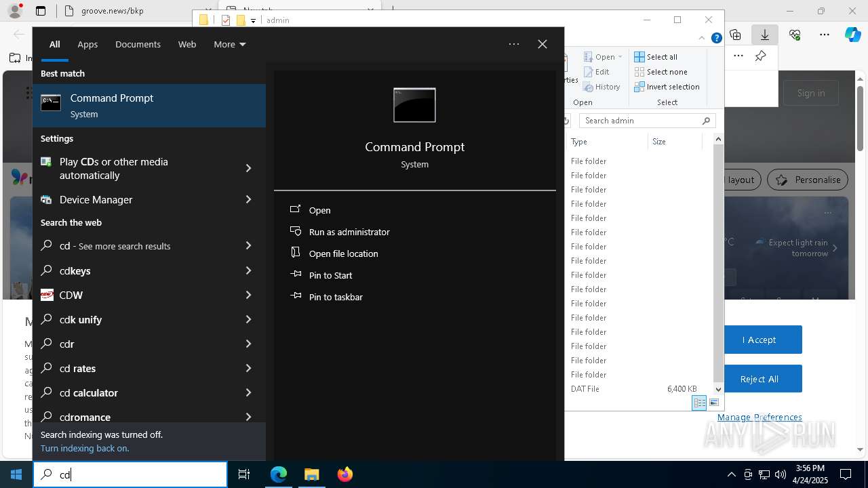Open Edge downloads icon
Screen dimensions: 868x488
tap(764, 35)
